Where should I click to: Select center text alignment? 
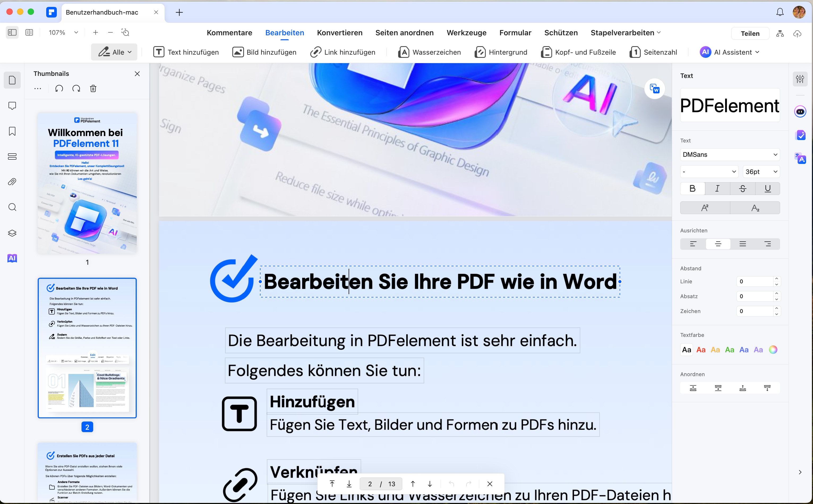click(718, 244)
